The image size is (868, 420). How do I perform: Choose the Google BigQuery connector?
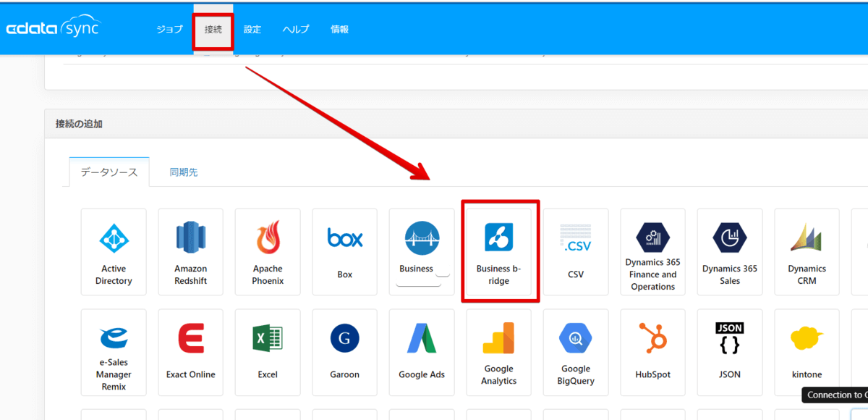(x=576, y=353)
